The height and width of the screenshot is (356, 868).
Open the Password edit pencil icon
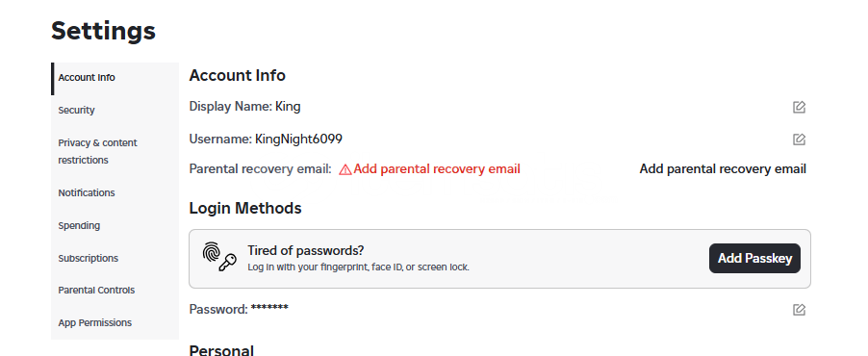799,310
